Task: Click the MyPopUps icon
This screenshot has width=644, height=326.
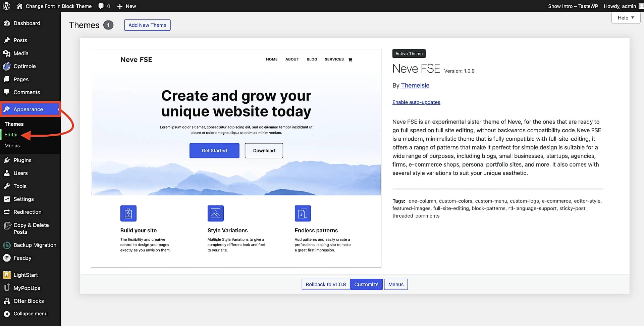Action: pos(7,288)
